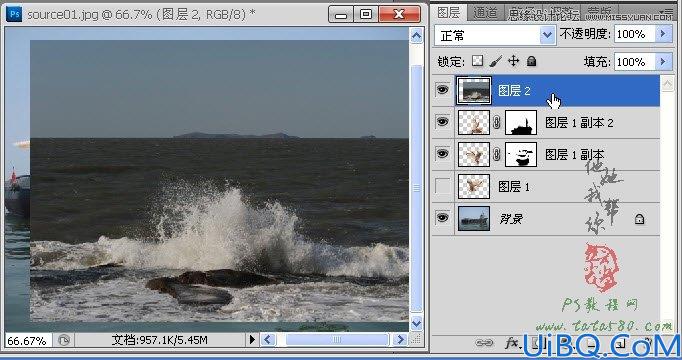Screen dimensions: 682x360
Task: Hide layer 图层 1 副本 2 eye icon
Action: (443, 122)
